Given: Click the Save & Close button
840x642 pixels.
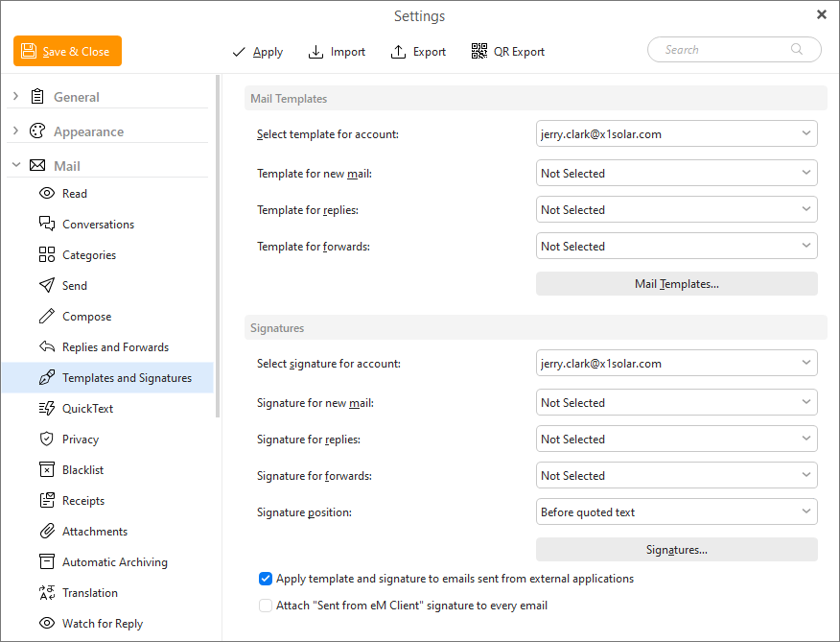Looking at the screenshot, I should click(x=67, y=52).
